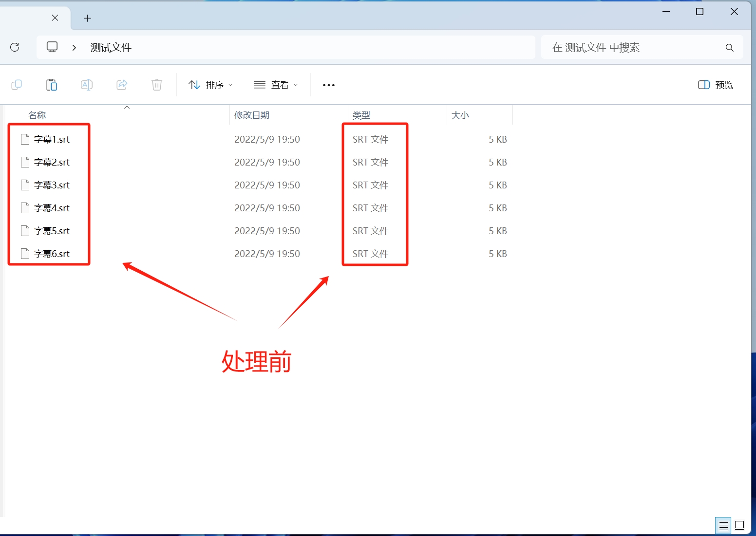Screen dimensions: 756x536
Task: Select the file 字幕3.srt
Action: coord(52,185)
